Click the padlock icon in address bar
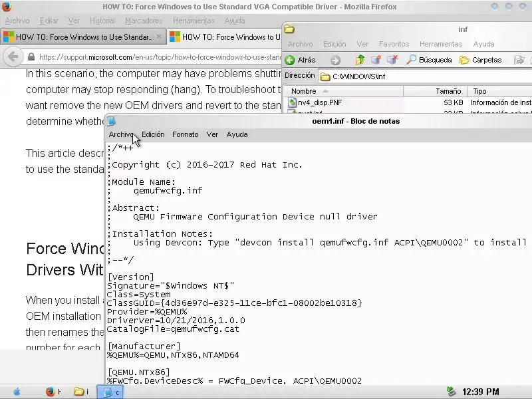The height and width of the screenshot is (399, 532). coord(31,57)
